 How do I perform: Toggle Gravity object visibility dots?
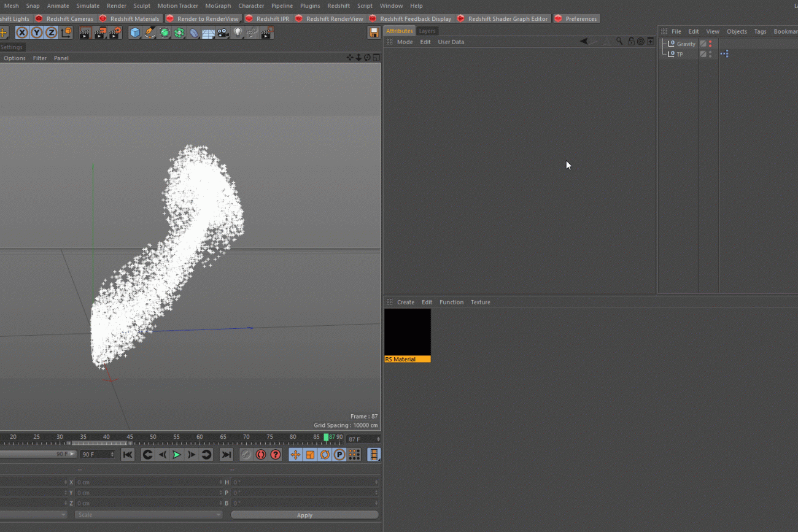710,44
